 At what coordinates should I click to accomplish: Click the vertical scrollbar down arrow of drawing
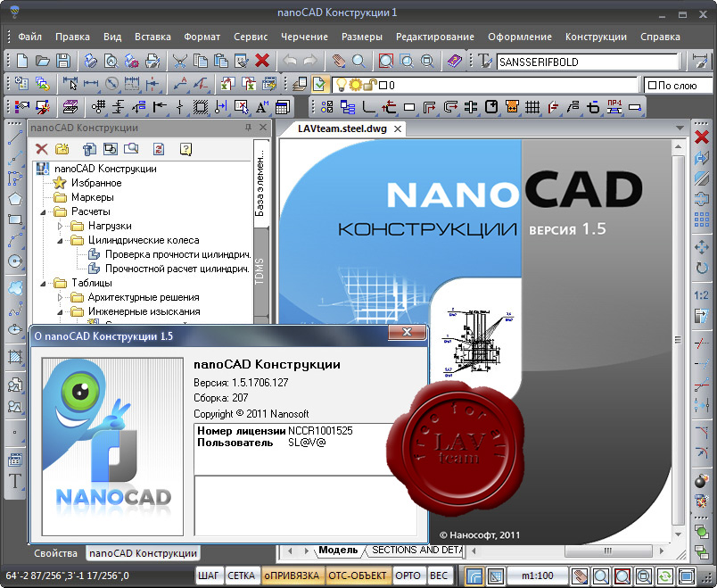[x=678, y=535]
